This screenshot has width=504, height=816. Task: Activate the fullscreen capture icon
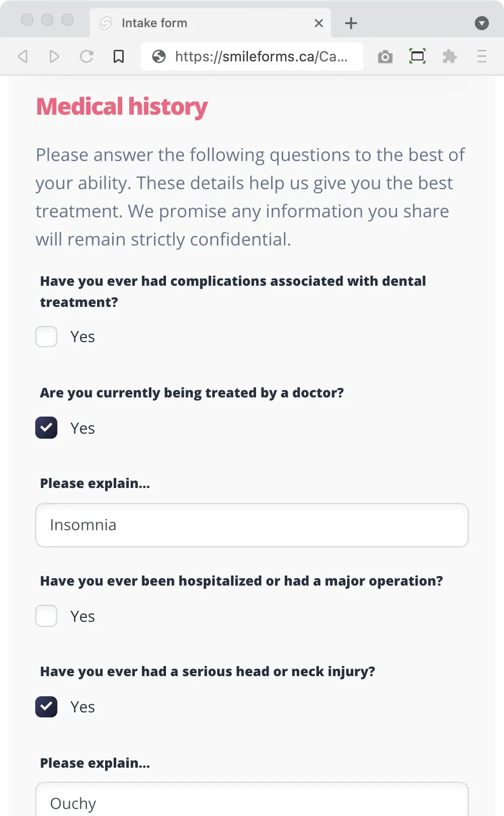tap(417, 56)
